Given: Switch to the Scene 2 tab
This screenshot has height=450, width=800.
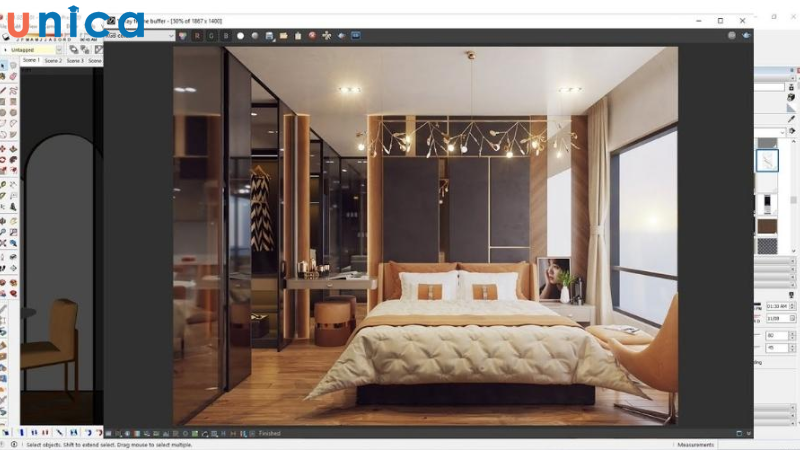Looking at the screenshot, I should pyautogui.click(x=53, y=60).
